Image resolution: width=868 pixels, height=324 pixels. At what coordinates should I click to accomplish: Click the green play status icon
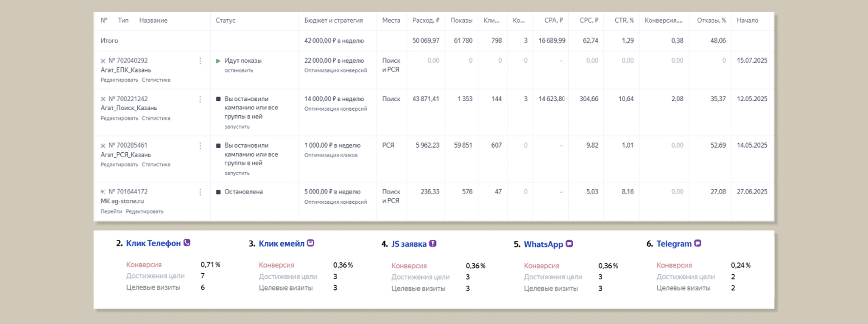tap(218, 61)
